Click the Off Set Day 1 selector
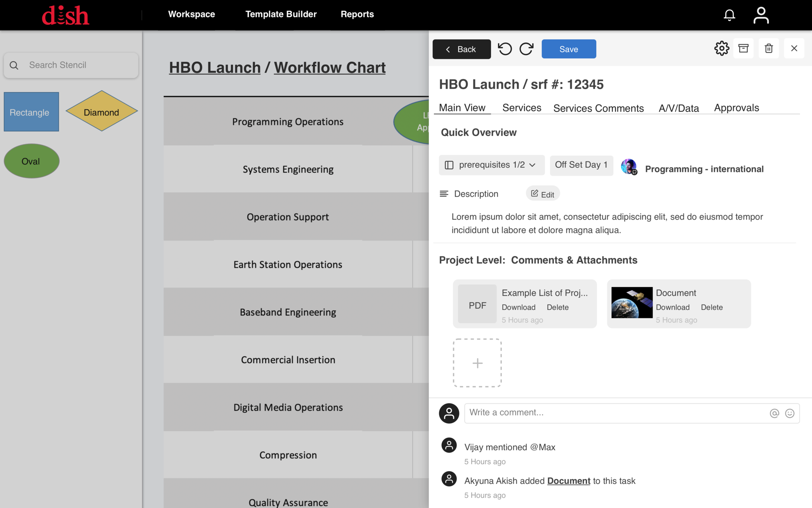812x508 pixels. tap(581, 165)
